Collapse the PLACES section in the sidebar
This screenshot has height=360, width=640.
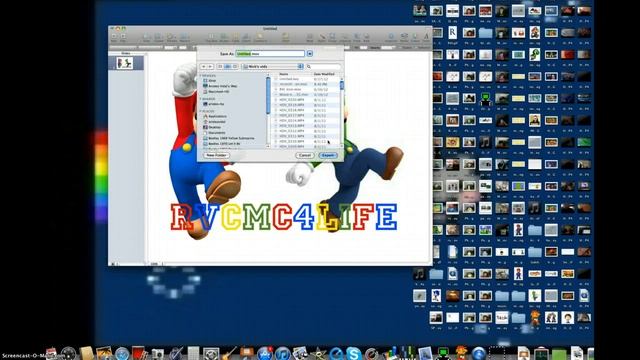pos(200,111)
